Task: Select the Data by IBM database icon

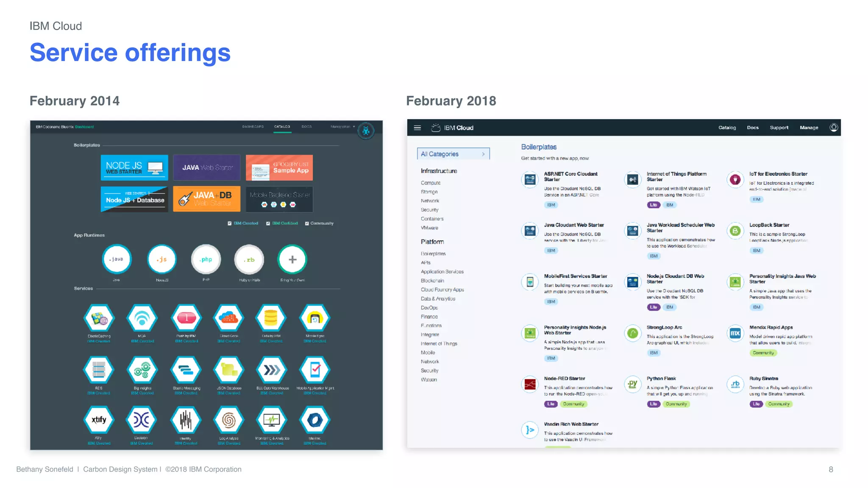Action: click(x=271, y=318)
